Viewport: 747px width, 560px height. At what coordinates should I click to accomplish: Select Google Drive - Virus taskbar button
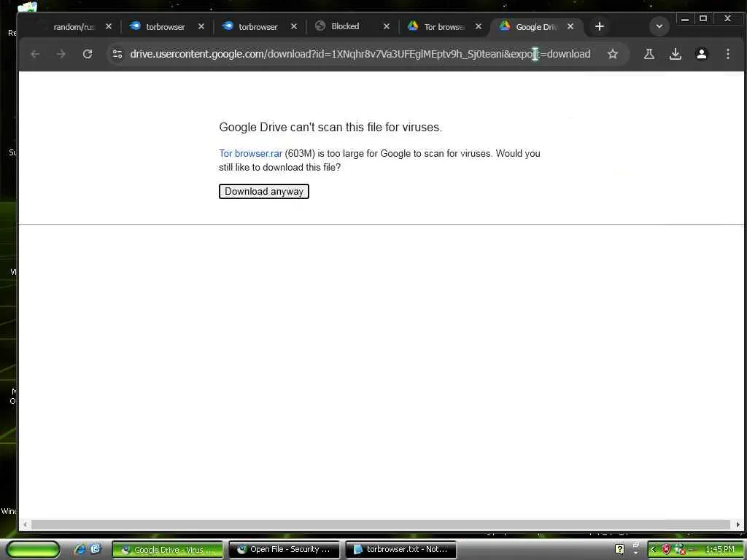(x=168, y=550)
